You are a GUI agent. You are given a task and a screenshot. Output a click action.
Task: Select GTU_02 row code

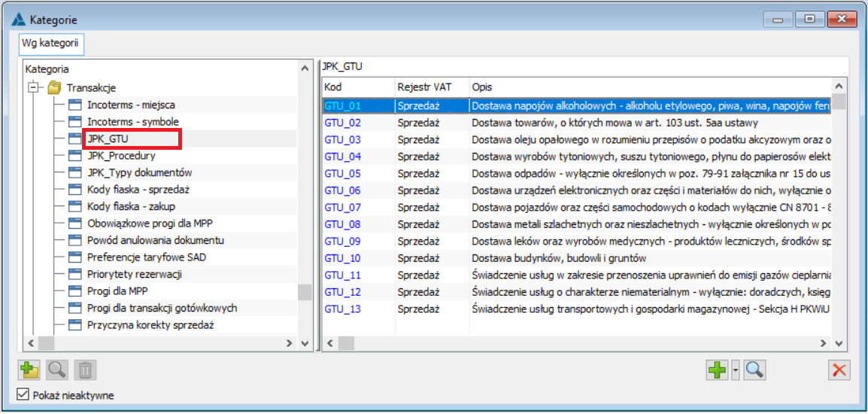343,122
